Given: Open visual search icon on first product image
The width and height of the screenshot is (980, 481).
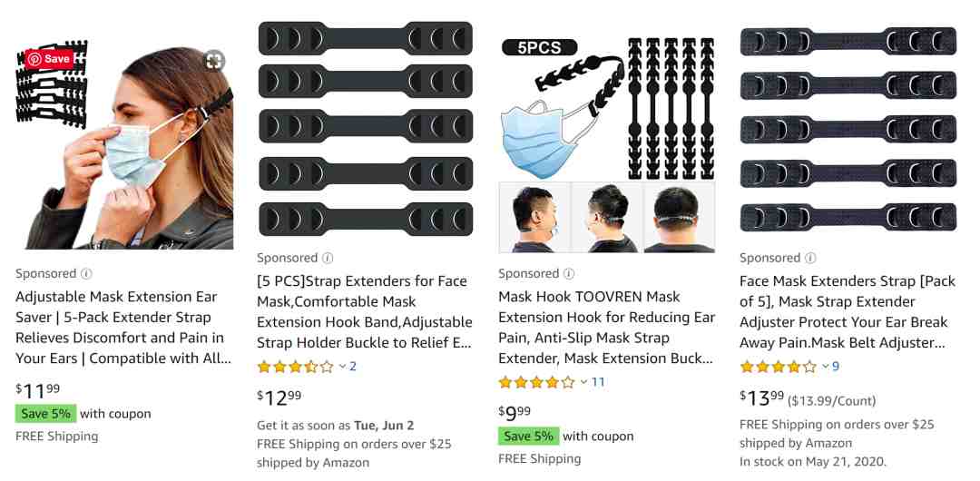Looking at the screenshot, I should click(214, 60).
